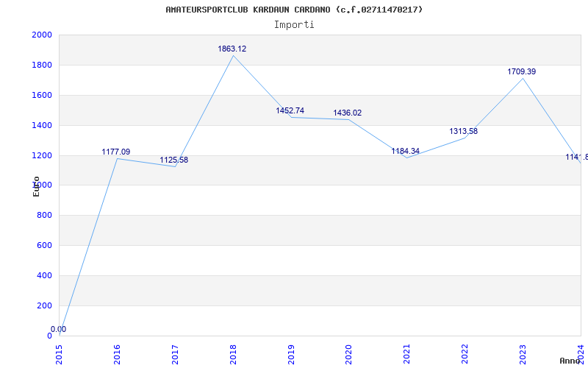Screen dimensions: 588x368
Task: Click the 2022 x-axis label
Action: 465,355
